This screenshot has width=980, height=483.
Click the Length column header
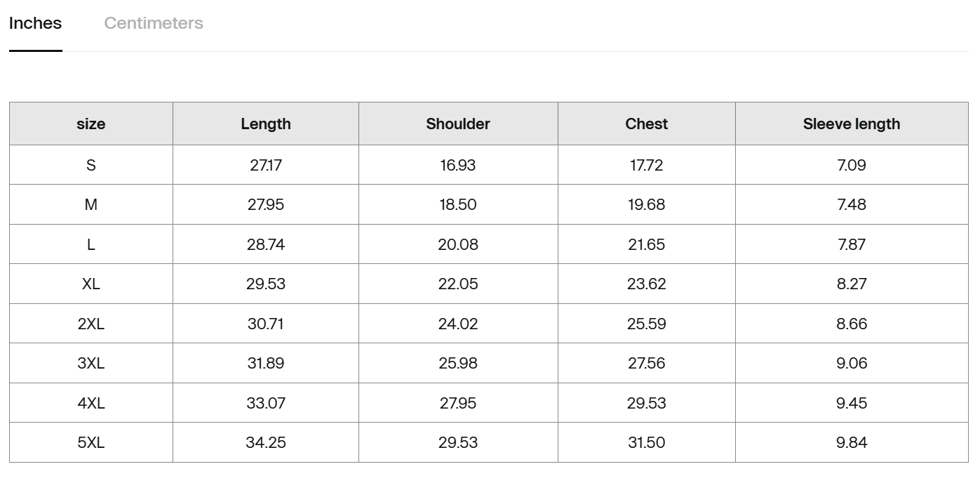[266, 124]
